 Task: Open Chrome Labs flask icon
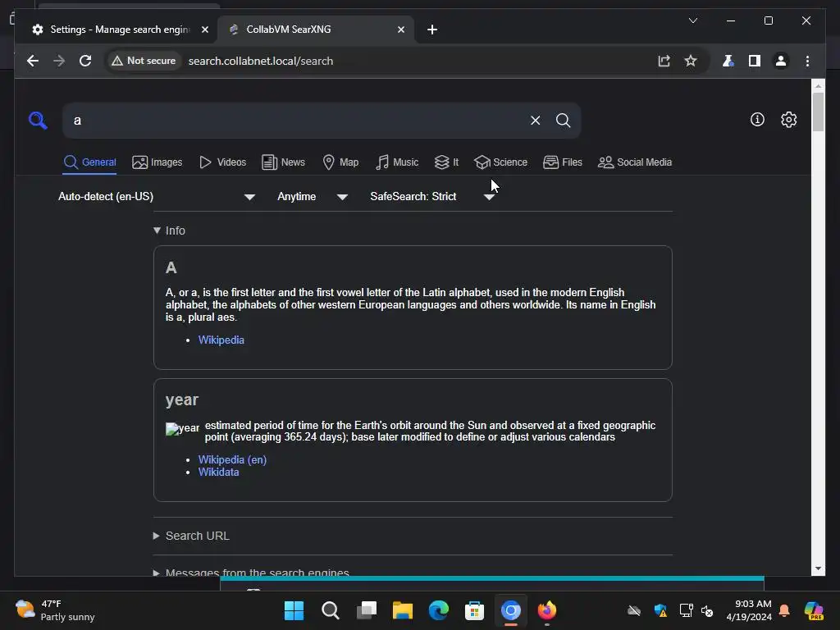point(728,61)
